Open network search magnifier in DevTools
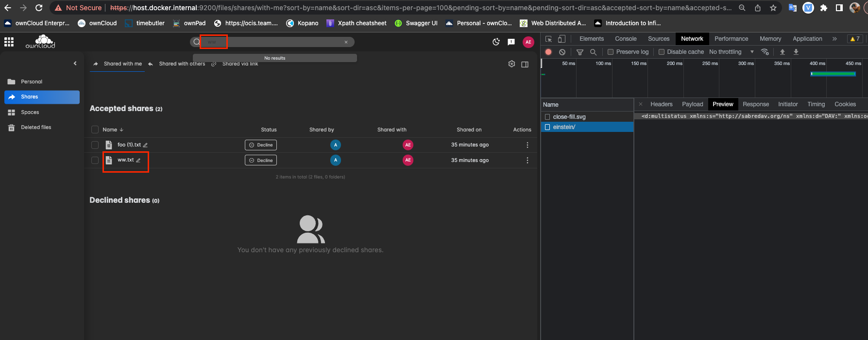 (x=593, y=52)
